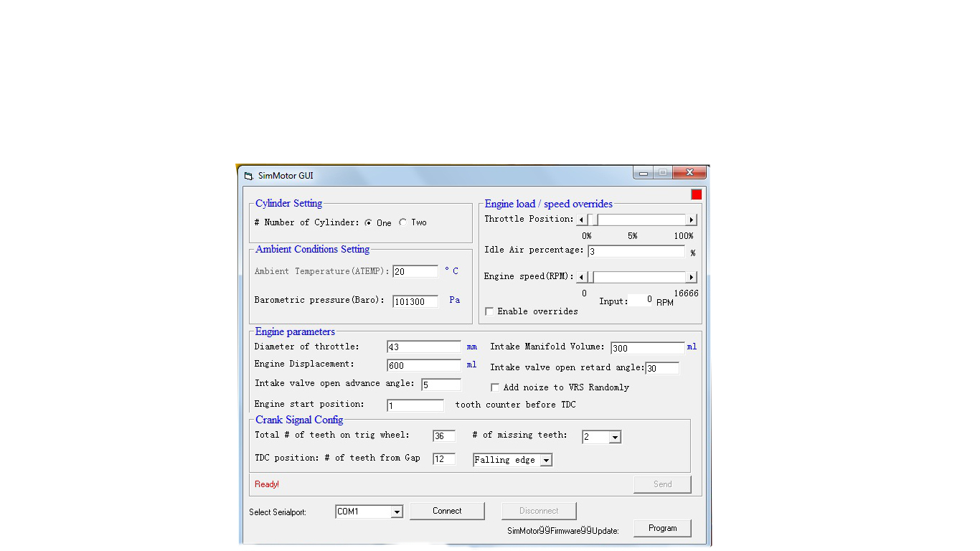Click the "Ready!" status text

[x=267, y=484]
